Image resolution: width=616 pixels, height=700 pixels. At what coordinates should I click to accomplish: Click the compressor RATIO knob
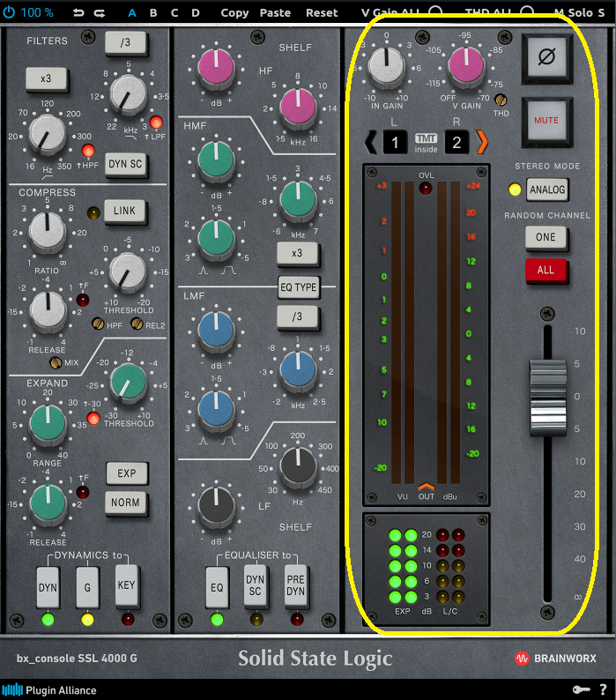point(47,231)
